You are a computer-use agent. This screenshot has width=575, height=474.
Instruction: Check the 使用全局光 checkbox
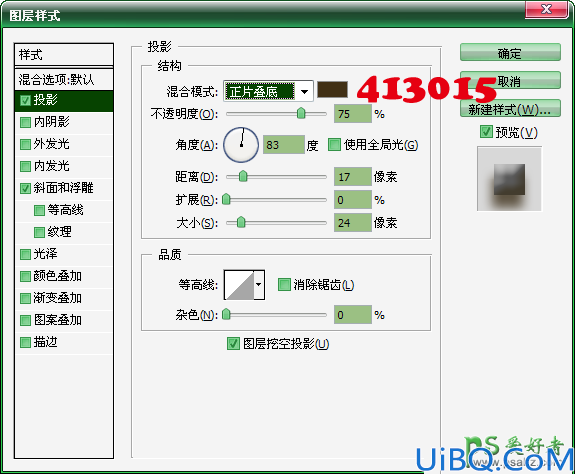334,144
